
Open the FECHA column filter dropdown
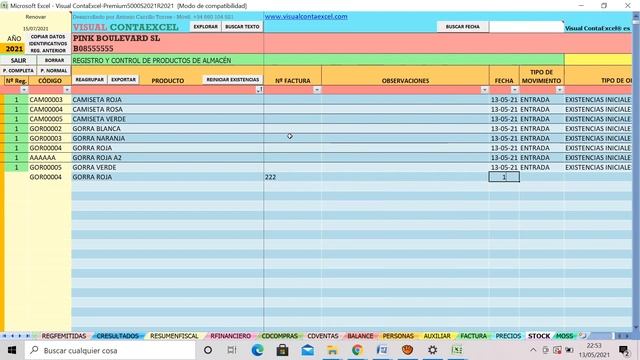515,90
